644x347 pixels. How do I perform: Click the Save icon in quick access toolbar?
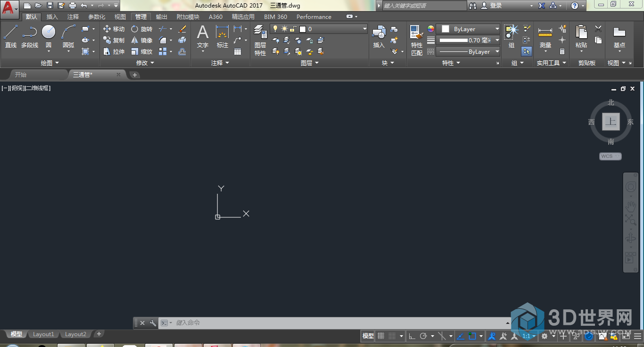50,6
